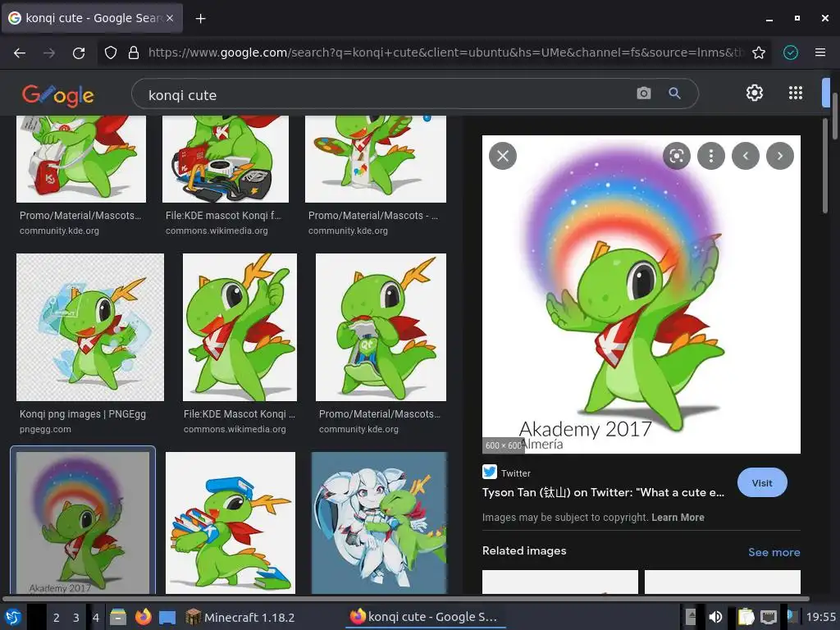
Task: Switch to Minecraft 1.18.2 taskbar window
Action: (240, 617)
